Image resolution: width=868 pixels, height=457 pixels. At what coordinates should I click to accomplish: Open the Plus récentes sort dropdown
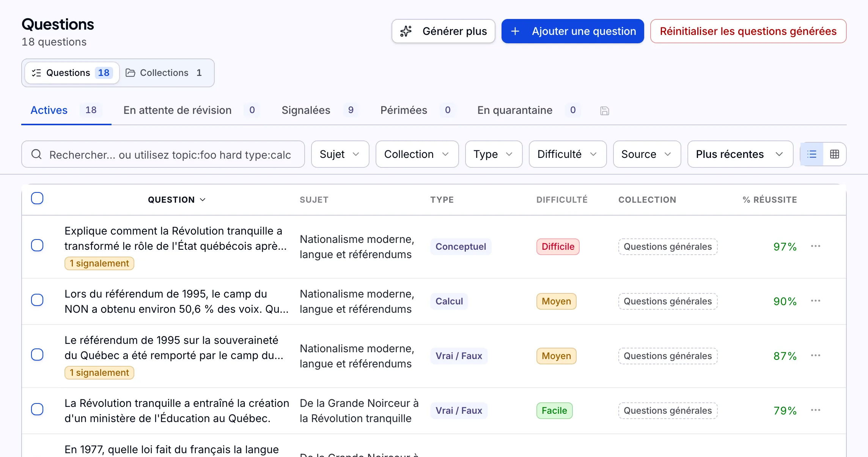(x=741, y=154)
